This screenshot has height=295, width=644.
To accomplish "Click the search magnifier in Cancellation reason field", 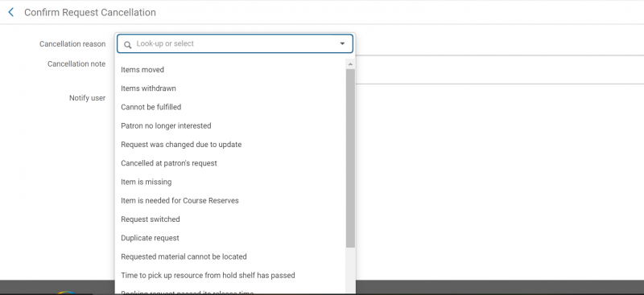I will pyautogui.click(x=128, y=45).
